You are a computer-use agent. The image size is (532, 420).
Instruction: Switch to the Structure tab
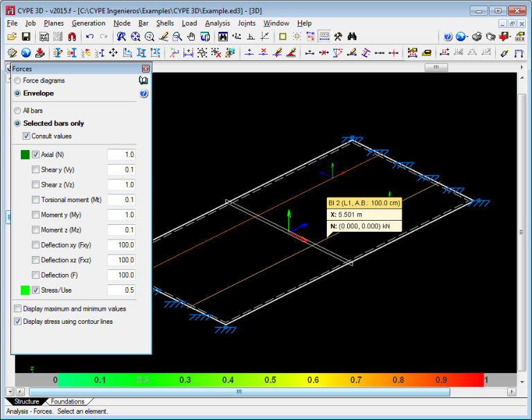(x=26, y=401)
